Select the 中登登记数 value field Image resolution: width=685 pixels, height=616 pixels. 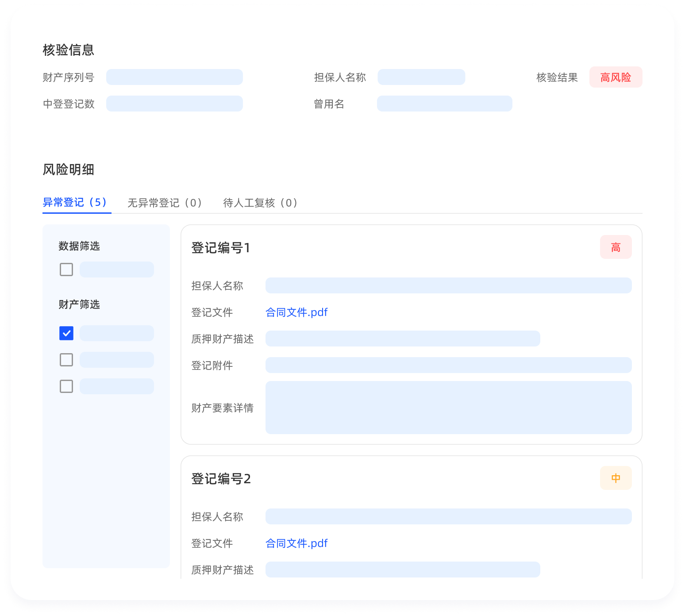pyautogui.click(x=174, y=104)
